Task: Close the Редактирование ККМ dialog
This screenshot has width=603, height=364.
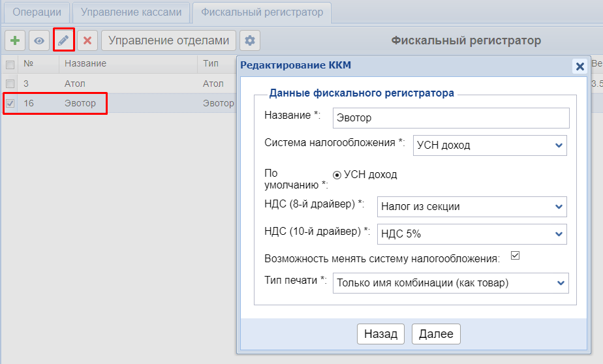Action: pos(578,66)
